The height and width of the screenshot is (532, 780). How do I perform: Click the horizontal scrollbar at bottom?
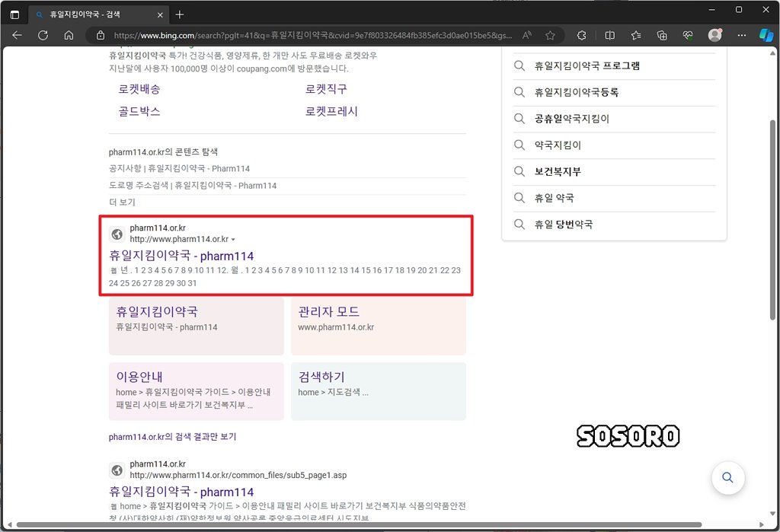click(x=360, y=524)
